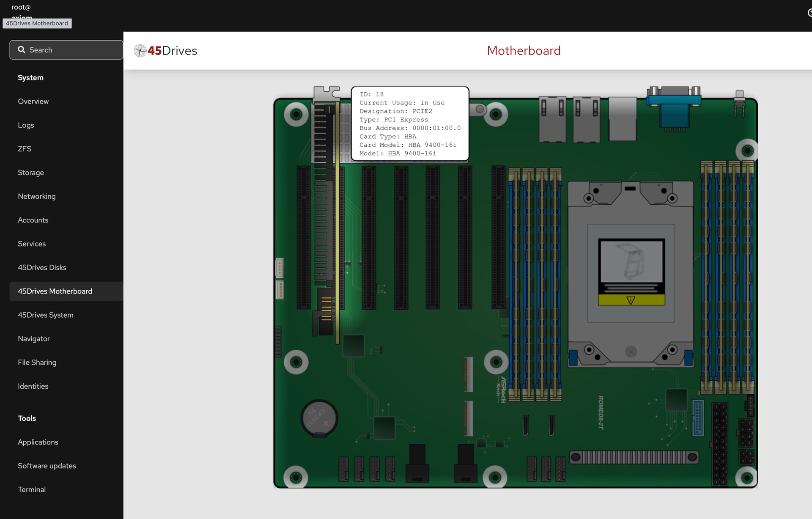Click the ASRock Rack logo on board
The image size is (812, 519).
tap(501, 390)
